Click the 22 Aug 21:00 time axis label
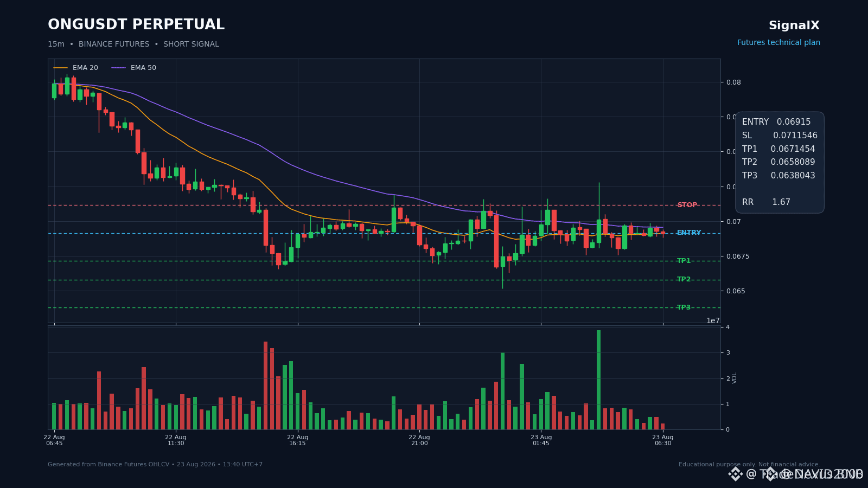The height and width of the screenshot is (488, 868). (x=419, y=440)
